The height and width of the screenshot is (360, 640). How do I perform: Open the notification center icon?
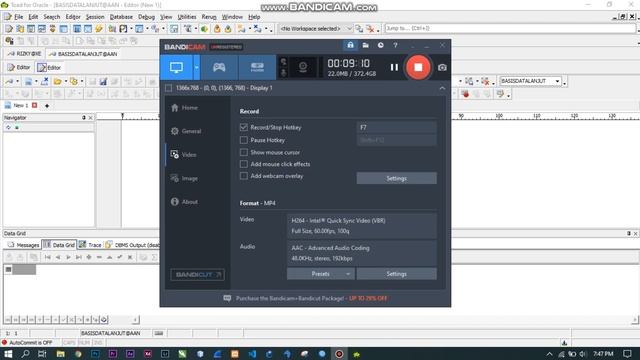click(x=627, y=354)
